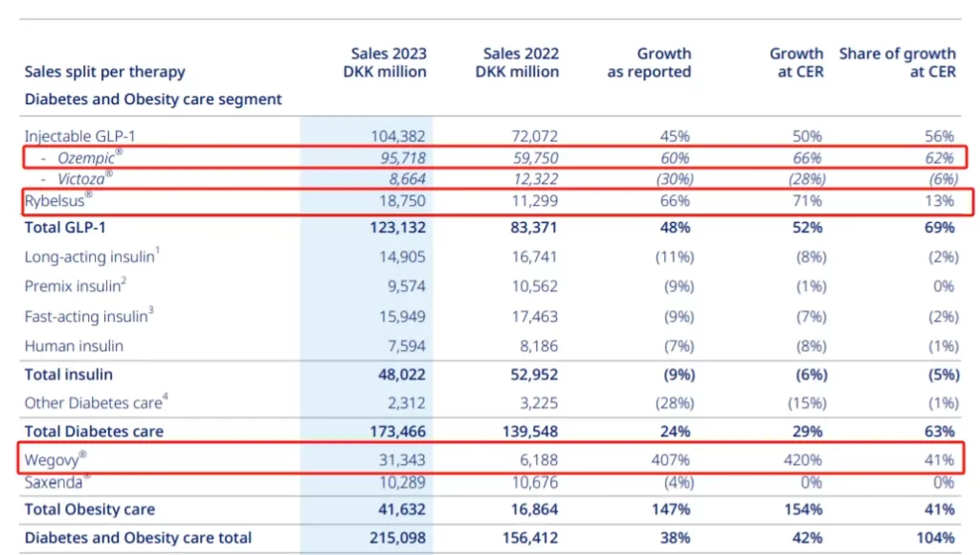This screenshot has width=980, height=555.
Task: Click Rybelsus growth at CER 71%
Action: point(808,201)
